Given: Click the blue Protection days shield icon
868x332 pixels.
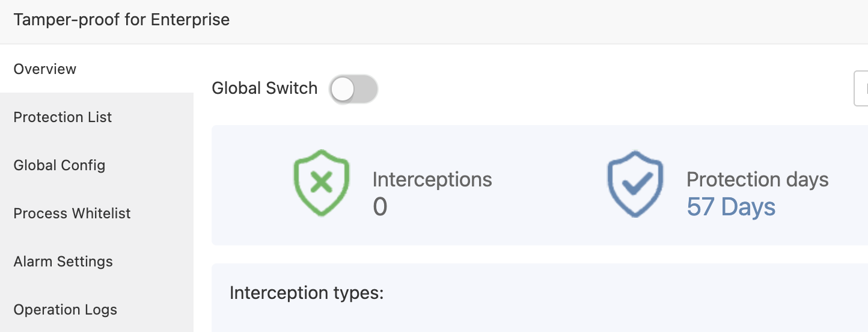Looking at the screenshot, I should click(635, 183).
